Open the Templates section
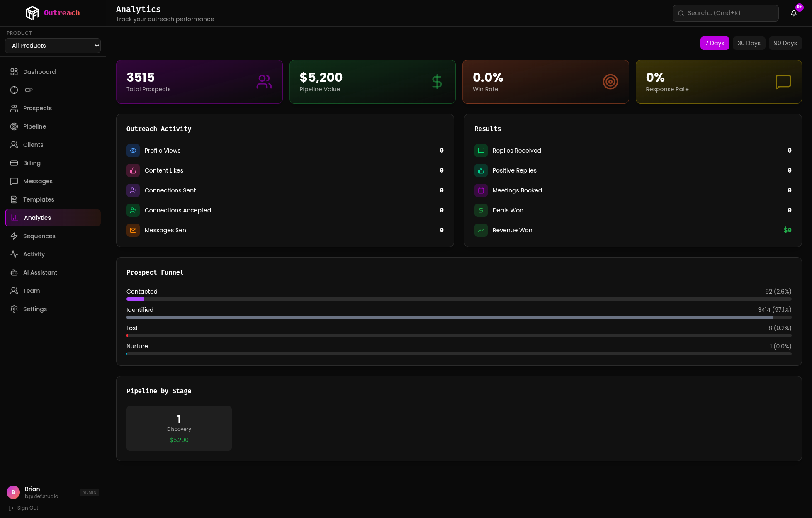 point(37,199)
